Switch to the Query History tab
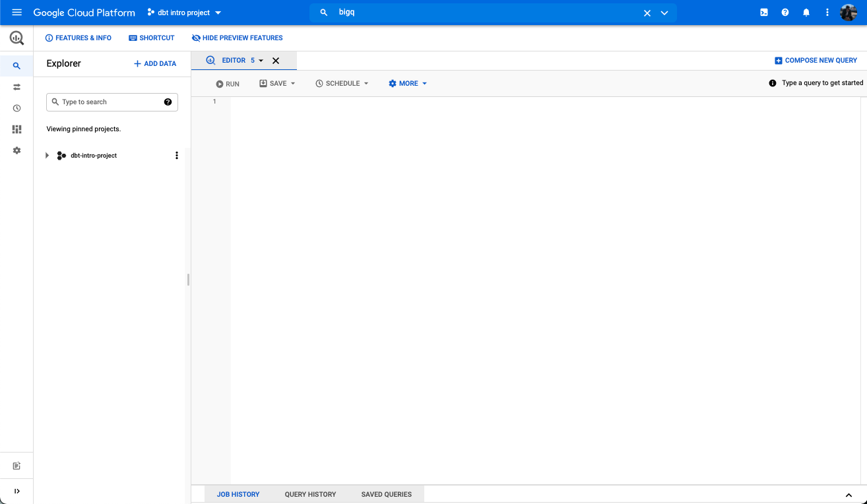The height and width of the screenshot is (504, 867). pyautogui.click(x=310, y=494)
